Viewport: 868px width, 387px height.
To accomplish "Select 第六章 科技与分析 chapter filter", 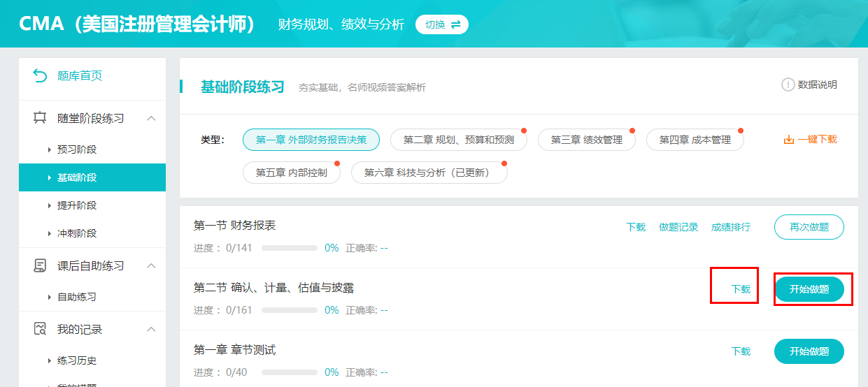I will tap(429, 173).
